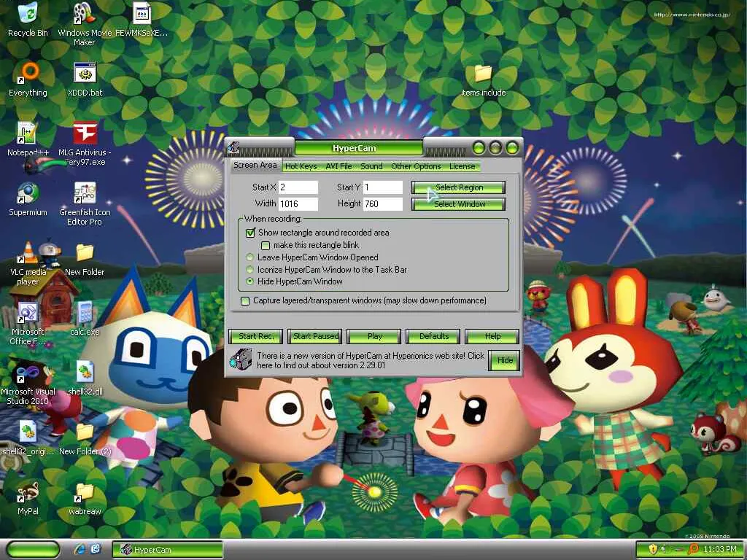
Task: Click the Play button in HyperCam
Action: (374, 336)
